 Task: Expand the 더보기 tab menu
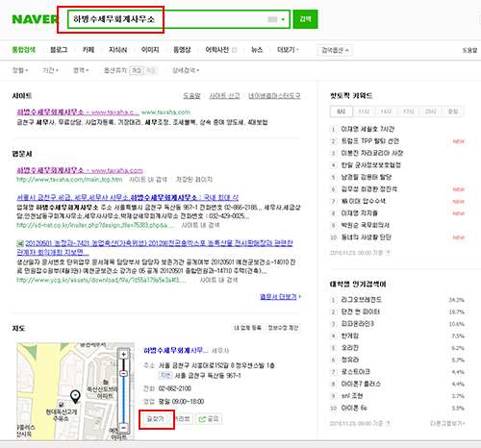click(x=288, y=50)
